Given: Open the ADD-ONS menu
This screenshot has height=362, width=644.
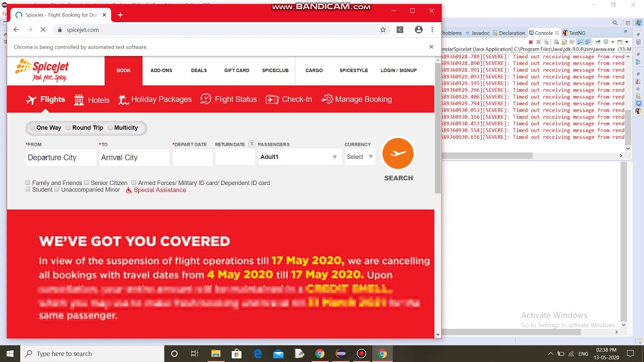Looking at the screenshot, I should click(x=161, y=70).
